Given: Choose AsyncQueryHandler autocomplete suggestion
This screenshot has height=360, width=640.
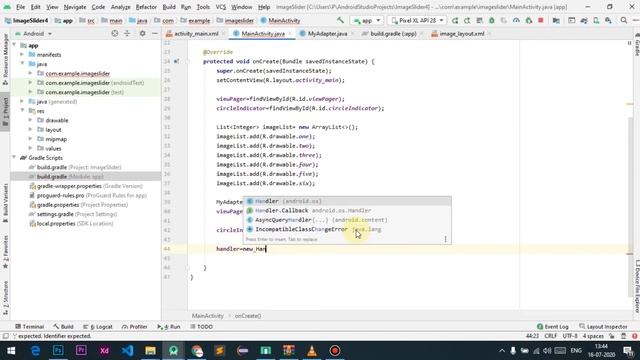Looking at the screenshot, I should click(347, 220).
